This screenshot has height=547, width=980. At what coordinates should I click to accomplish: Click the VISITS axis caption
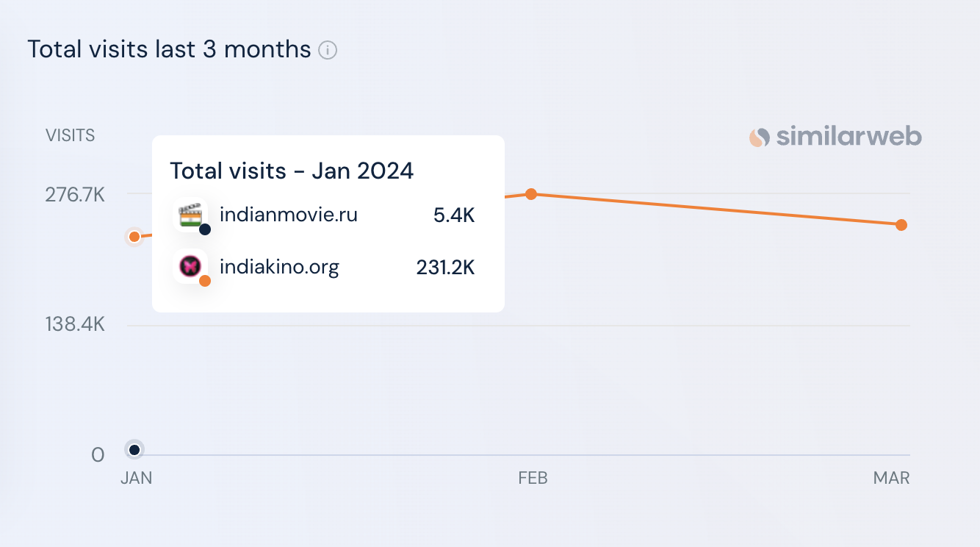[71, 135]
